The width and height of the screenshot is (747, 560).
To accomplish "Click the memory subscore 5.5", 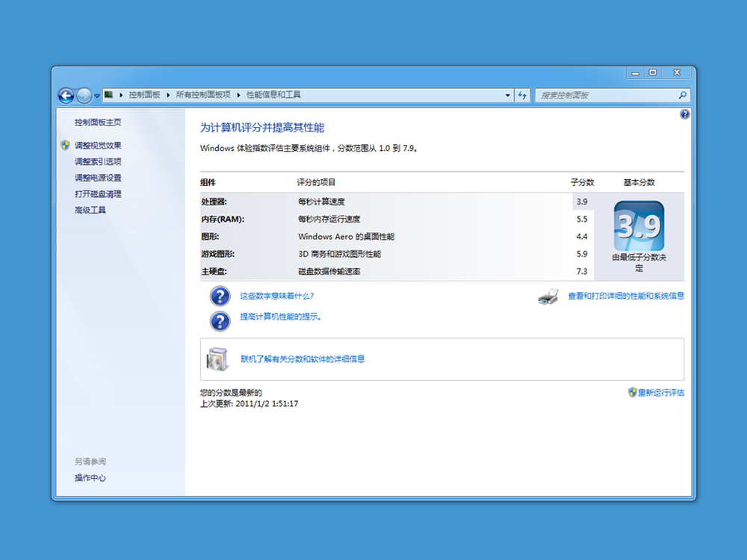I will [582, 219].
